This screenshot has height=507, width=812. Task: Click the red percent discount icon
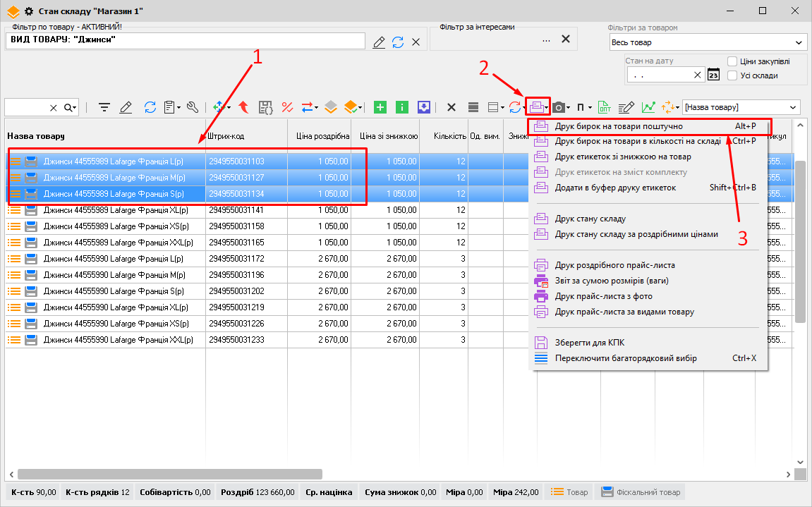click(287, 107)
